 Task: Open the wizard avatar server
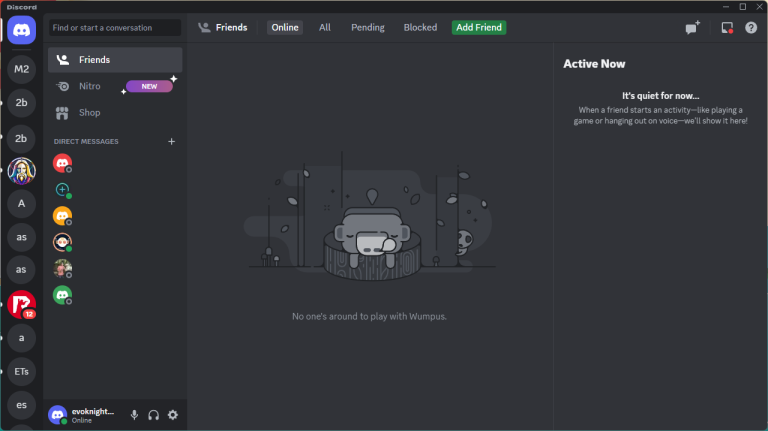click(x=21, y=171)
